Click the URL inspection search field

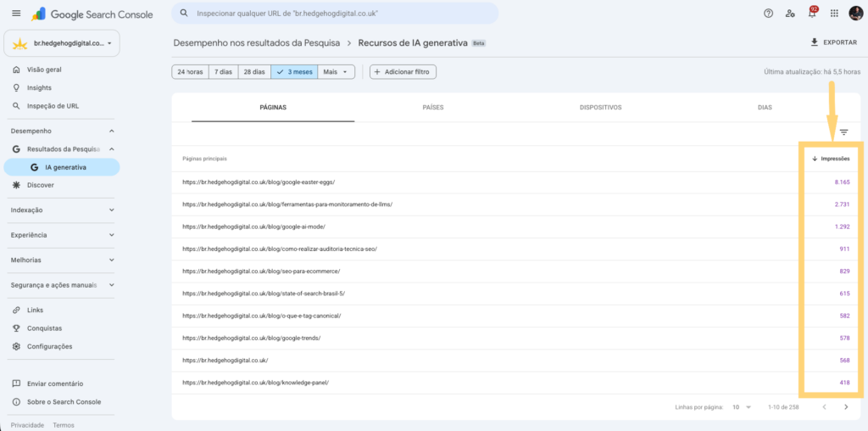[x=334, y=13]
